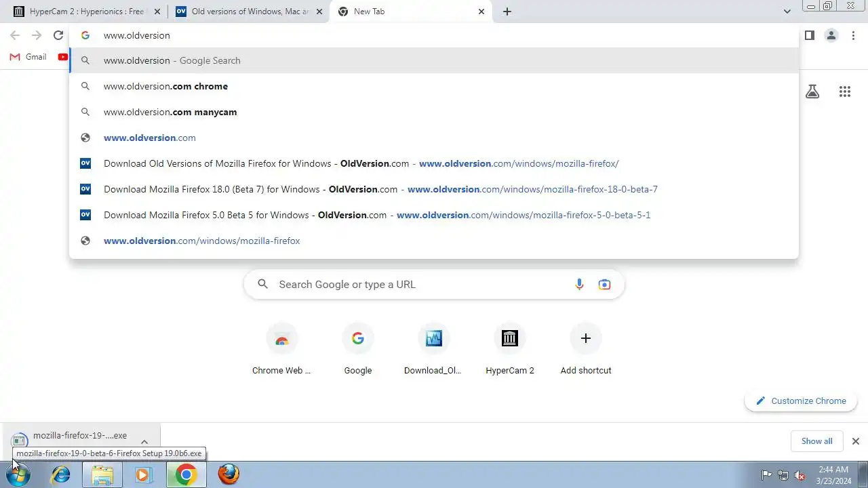The image size is (868, 488).
Task: Open a new tab with plus button
Action: point(507,12)
